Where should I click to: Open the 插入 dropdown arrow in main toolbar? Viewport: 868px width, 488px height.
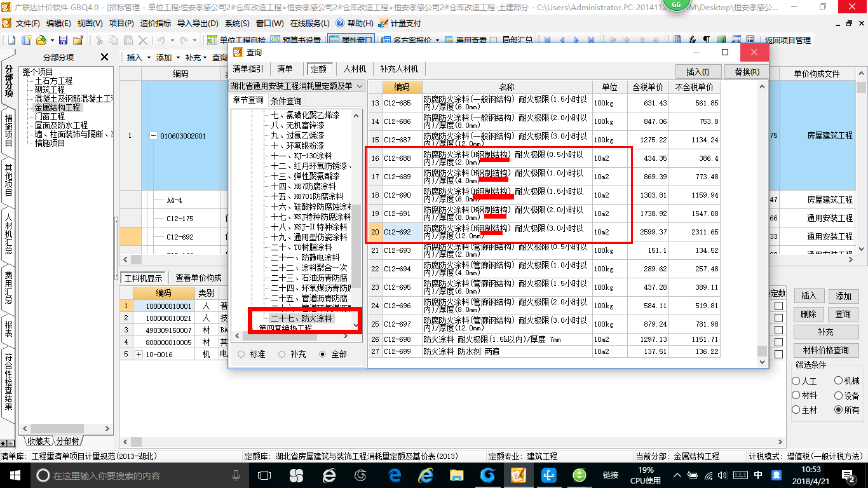coord(149,57)
